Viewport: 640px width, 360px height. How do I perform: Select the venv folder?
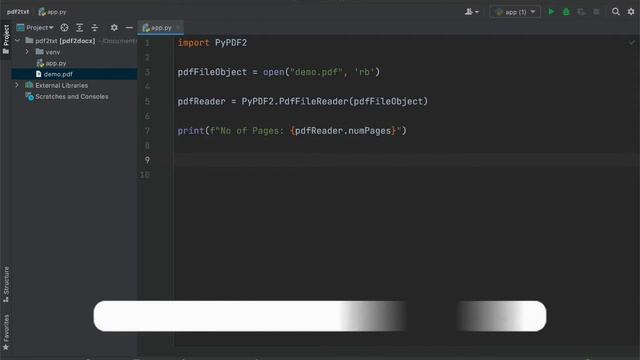click(48, 52)
